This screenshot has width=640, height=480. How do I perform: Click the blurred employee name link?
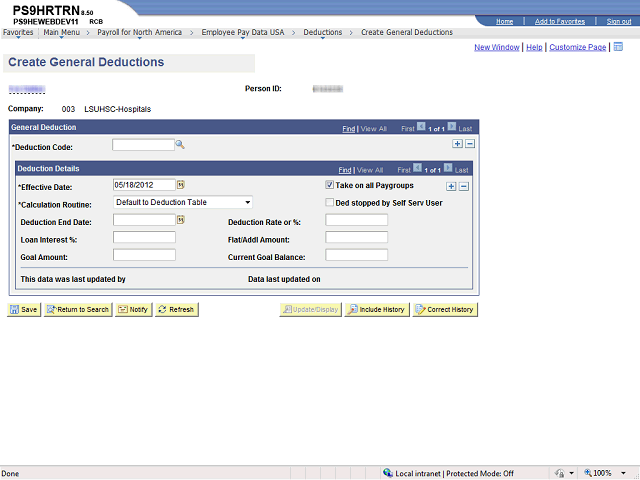pos(27,89)
